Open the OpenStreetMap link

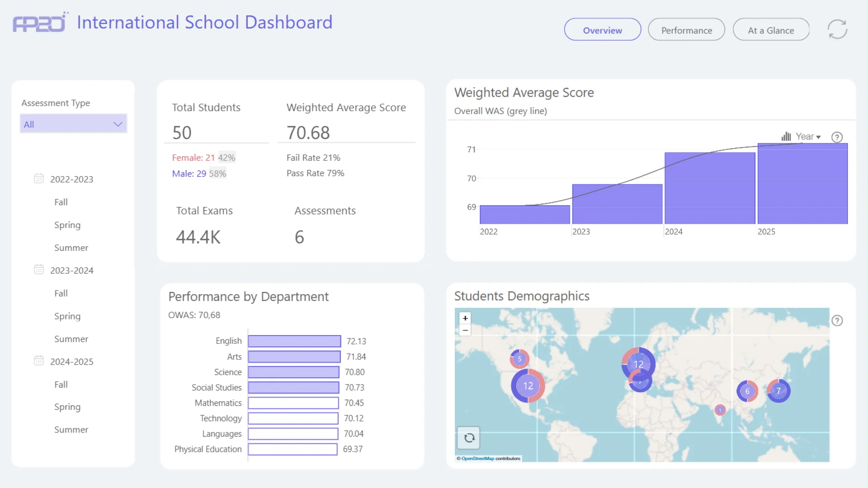point(477,459)
